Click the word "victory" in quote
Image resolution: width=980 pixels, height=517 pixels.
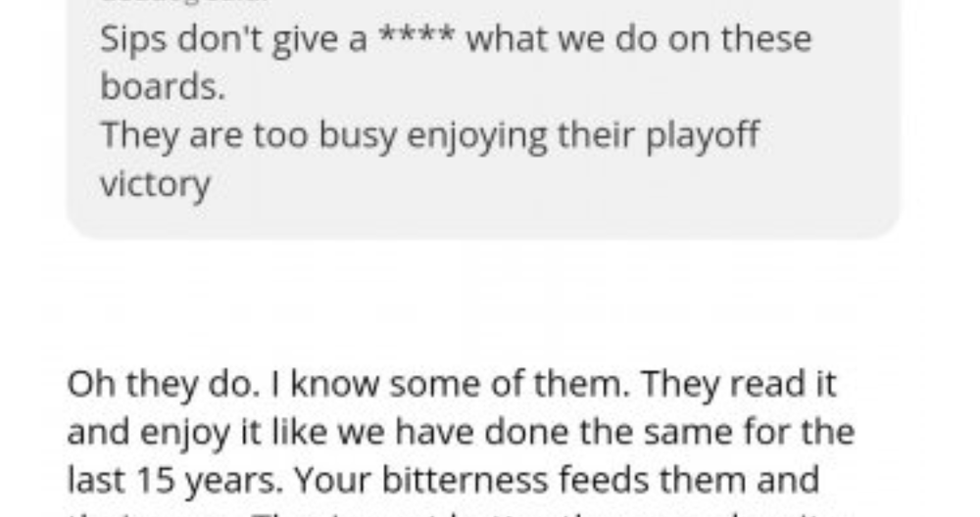155,183
